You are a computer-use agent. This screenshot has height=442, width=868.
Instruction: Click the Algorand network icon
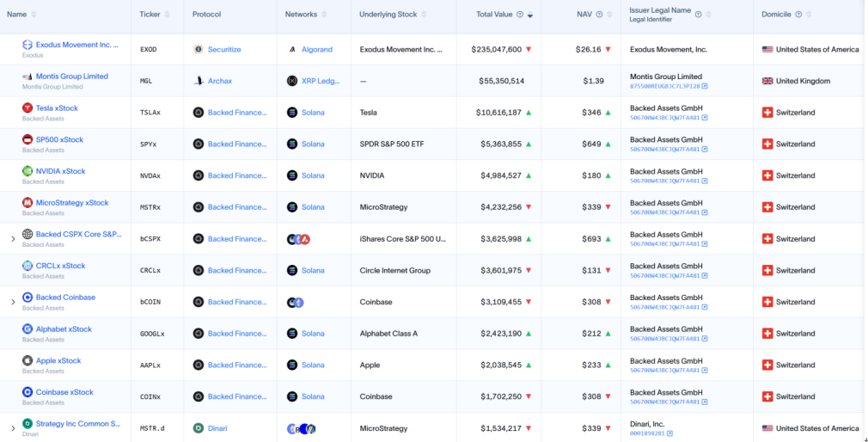pyautogui.click(x=292, y=50)
